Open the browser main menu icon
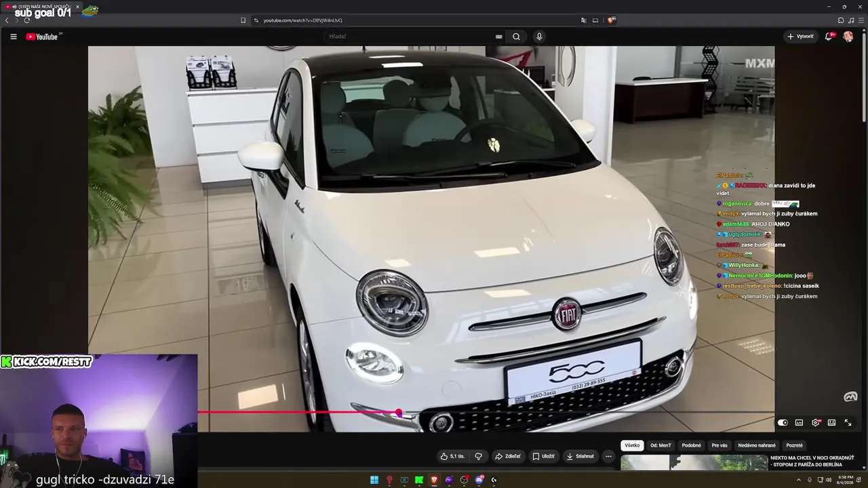 point(861,20)
